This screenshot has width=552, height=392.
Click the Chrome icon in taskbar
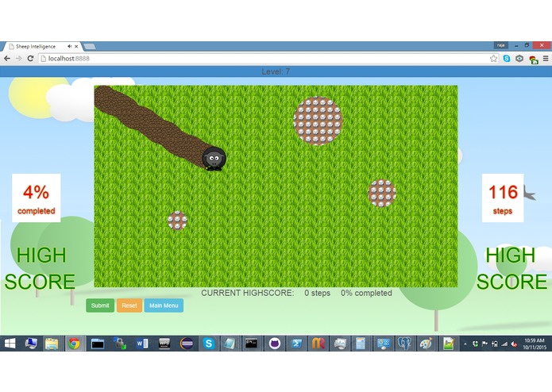point(74,344)
